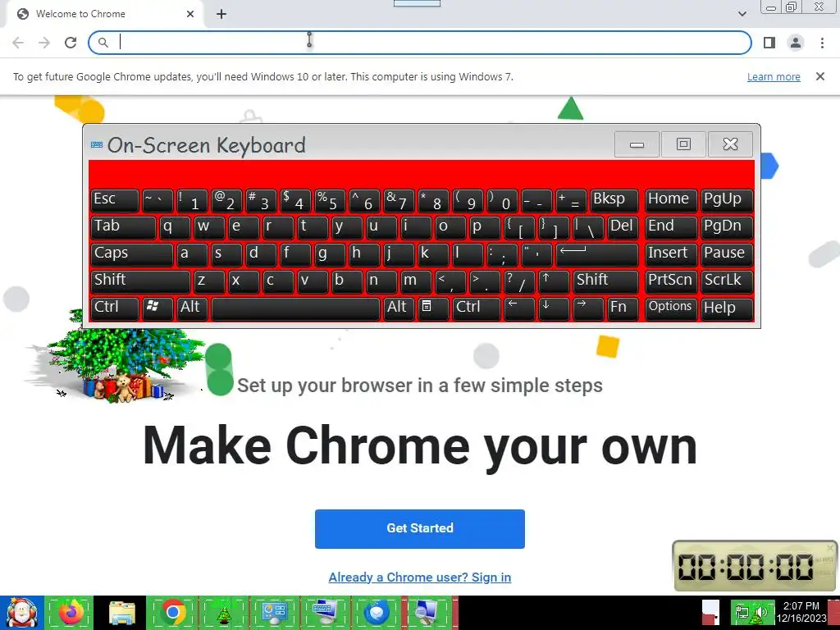This screenshot has height=630, width=840.
Task: Click the Help key on the keyboard
Action: [x=727, y=308]
